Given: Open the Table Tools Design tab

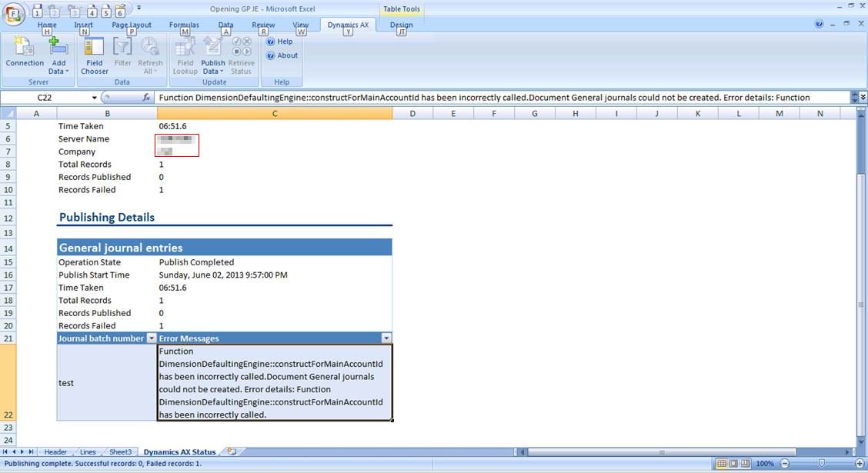Looking at the screenshot, I should [402, 25].
